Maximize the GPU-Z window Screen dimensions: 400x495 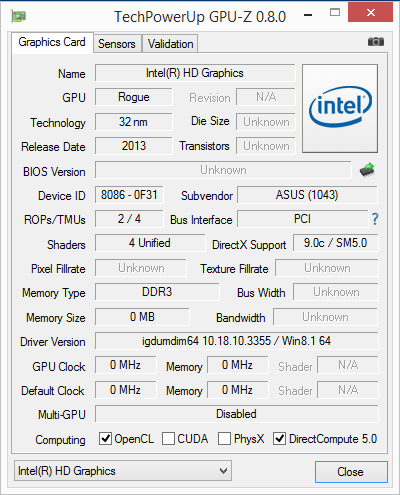click(x=335, y=13)
